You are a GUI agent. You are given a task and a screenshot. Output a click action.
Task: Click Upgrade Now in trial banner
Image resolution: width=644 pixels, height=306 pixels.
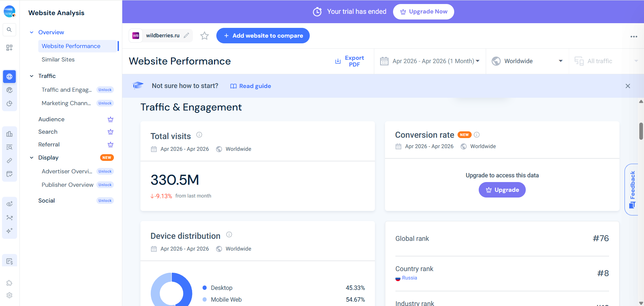pos(423,12)
